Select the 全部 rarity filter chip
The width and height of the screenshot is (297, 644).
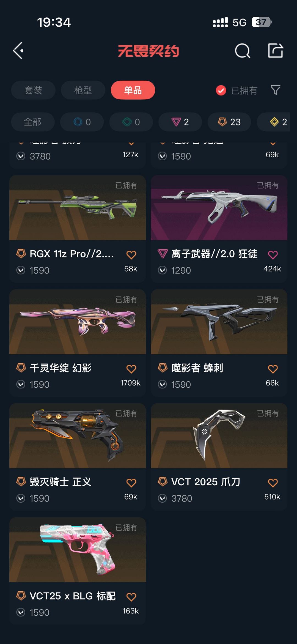pos(33,122)
